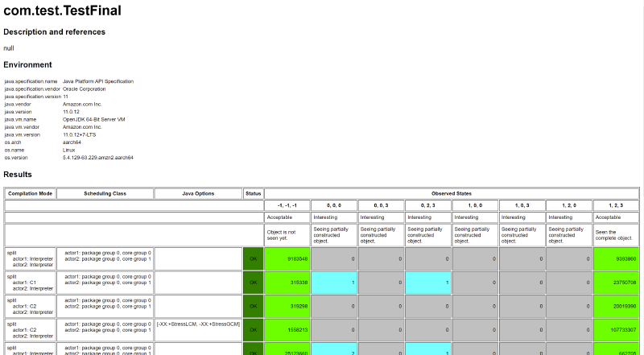Click the Results section heading

[18, 174]
